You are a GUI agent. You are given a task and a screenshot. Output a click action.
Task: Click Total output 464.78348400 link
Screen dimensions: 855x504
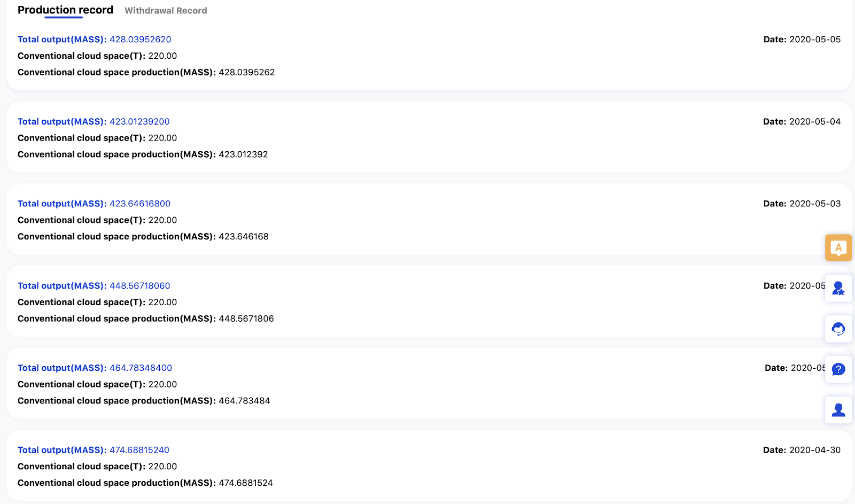[95, 368]
